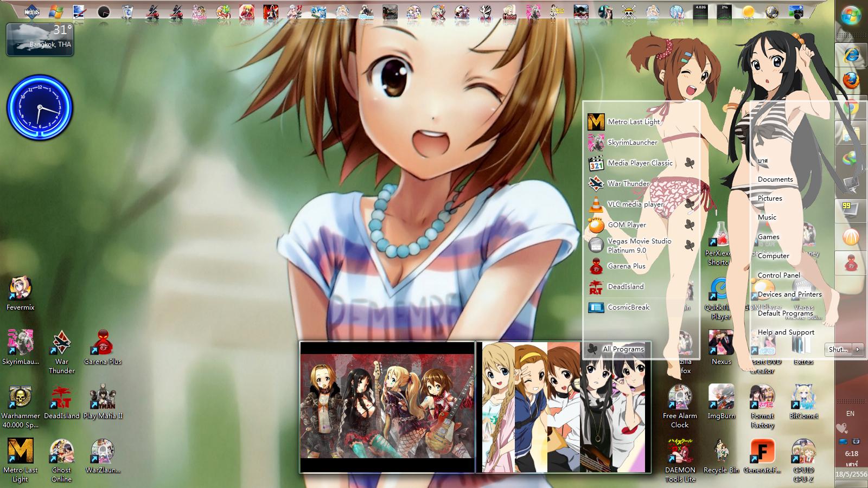The image size is (868, 488).
Task: Open ImgBurn desktop shortcut
Action: coord(721,402)
